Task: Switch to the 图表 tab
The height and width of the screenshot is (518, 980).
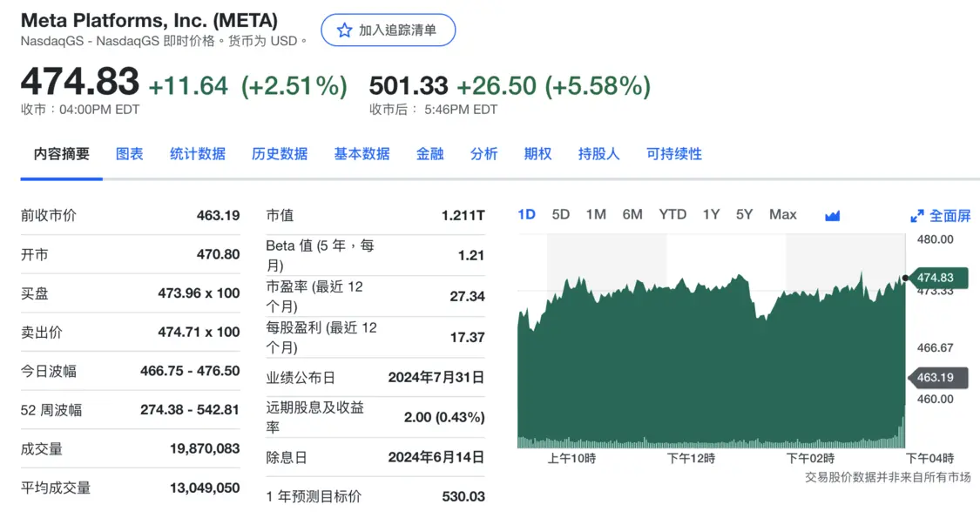Action: coord(130,154)
